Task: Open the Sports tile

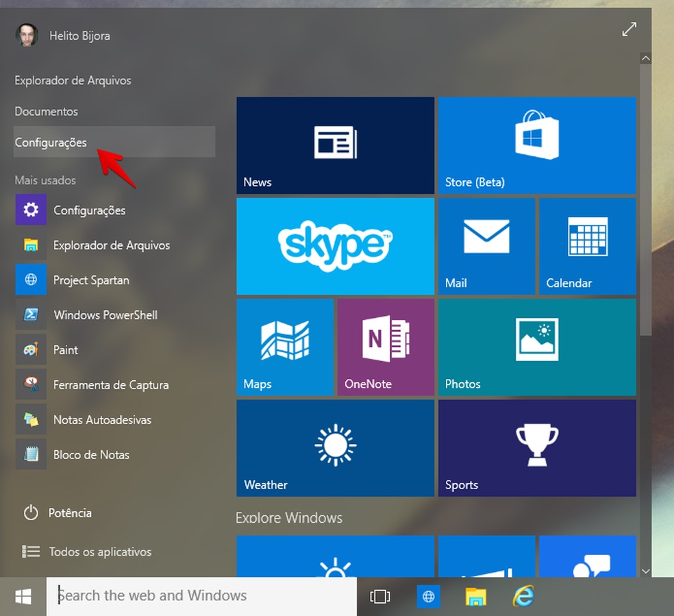Action: point(537,447)
